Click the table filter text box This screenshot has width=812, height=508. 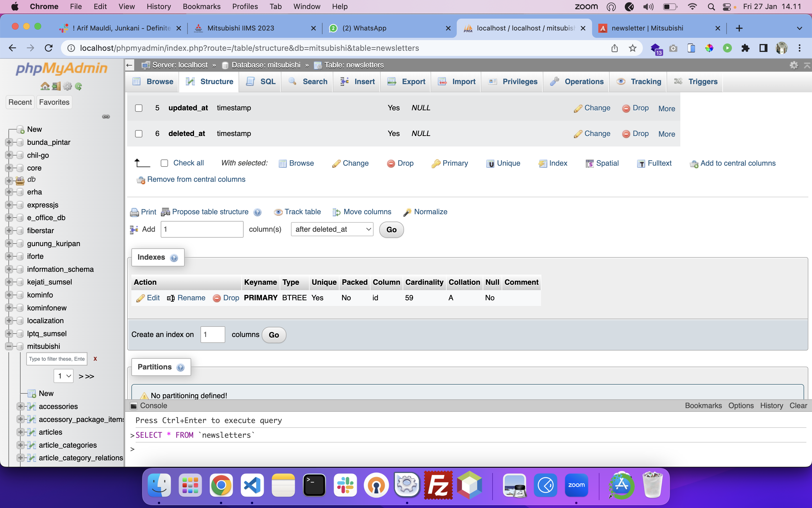(57, 359)
